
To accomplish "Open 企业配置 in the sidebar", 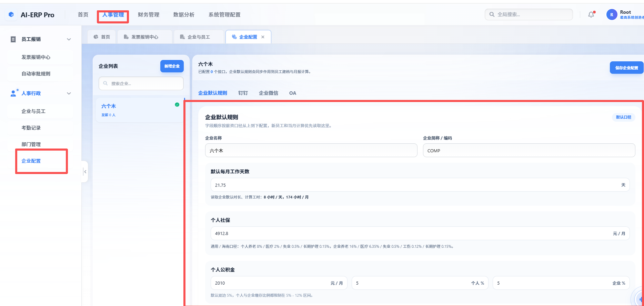I will [x=40, y=161].
